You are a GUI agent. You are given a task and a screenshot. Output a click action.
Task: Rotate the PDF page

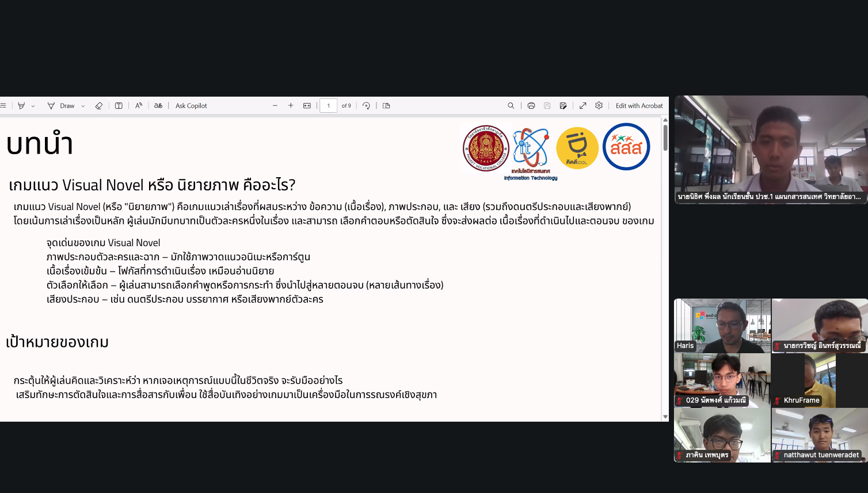tap(366, 106)
